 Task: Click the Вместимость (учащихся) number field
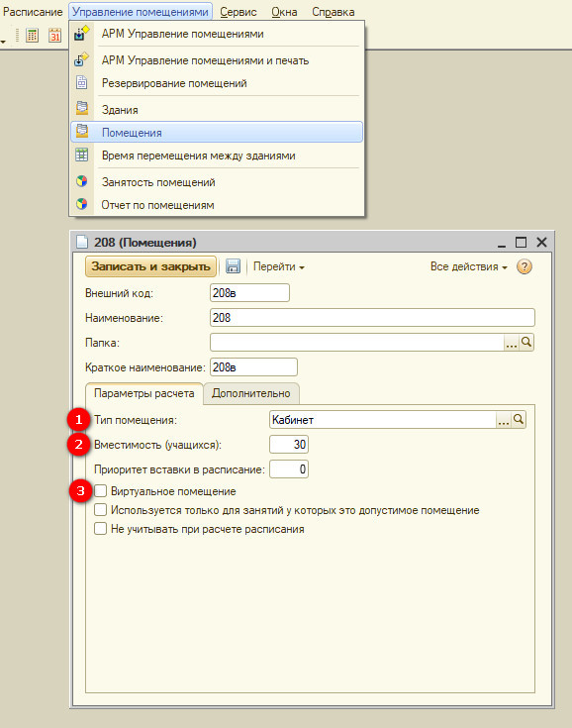tap(289, 445)
